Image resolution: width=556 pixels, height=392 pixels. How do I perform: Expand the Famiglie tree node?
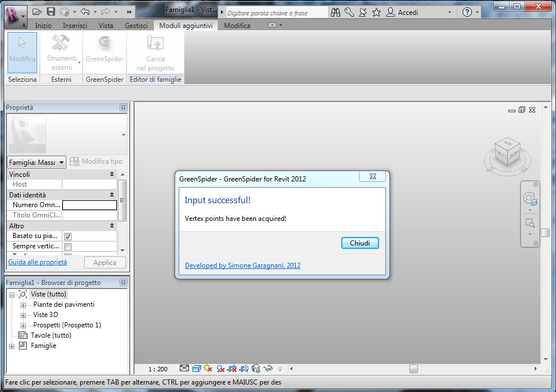point(11,346)
